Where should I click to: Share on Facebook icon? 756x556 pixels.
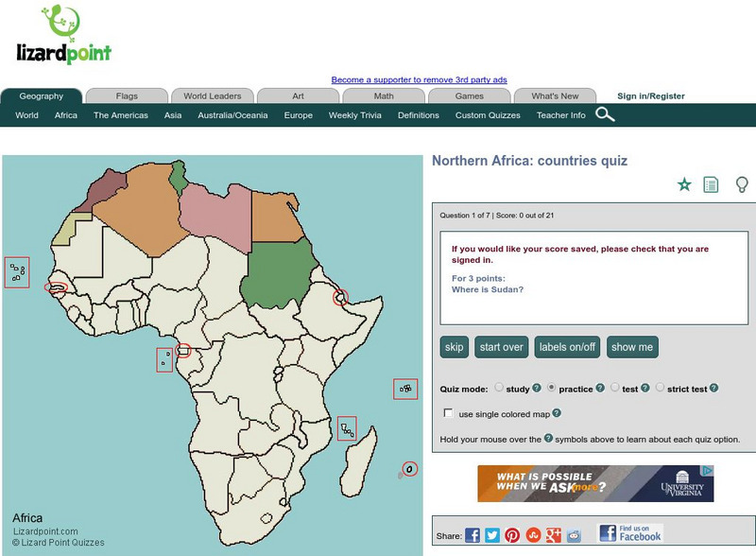click(472, 535)
